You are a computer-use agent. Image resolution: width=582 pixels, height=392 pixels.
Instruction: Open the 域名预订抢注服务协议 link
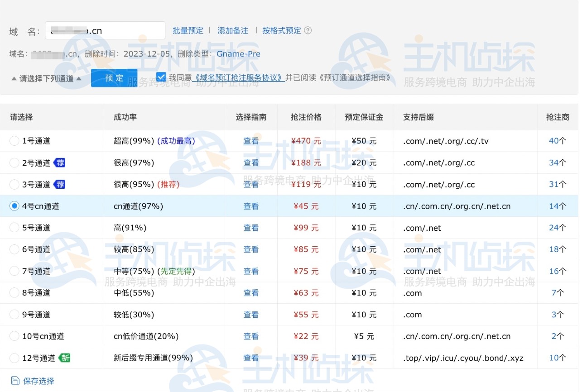pos(239,77)
